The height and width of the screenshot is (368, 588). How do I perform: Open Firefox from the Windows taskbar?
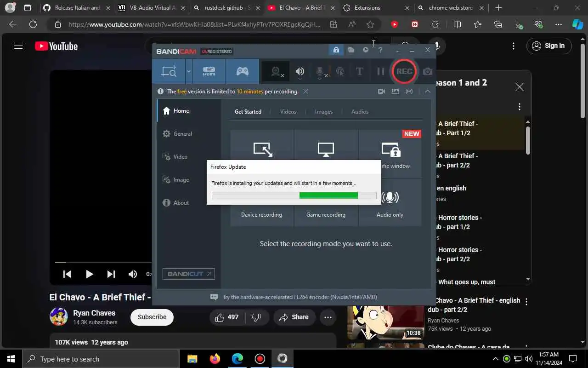[x=215, y=359]
